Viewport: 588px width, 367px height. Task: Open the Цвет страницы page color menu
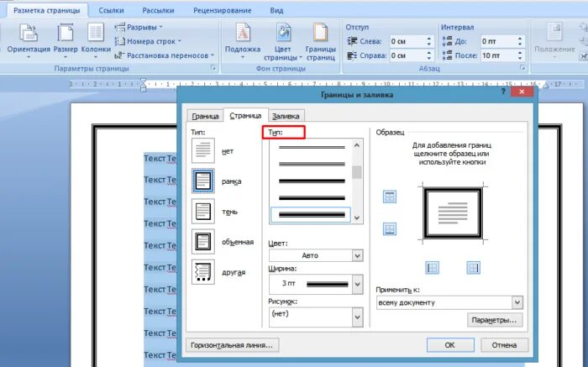click(283, 41)
